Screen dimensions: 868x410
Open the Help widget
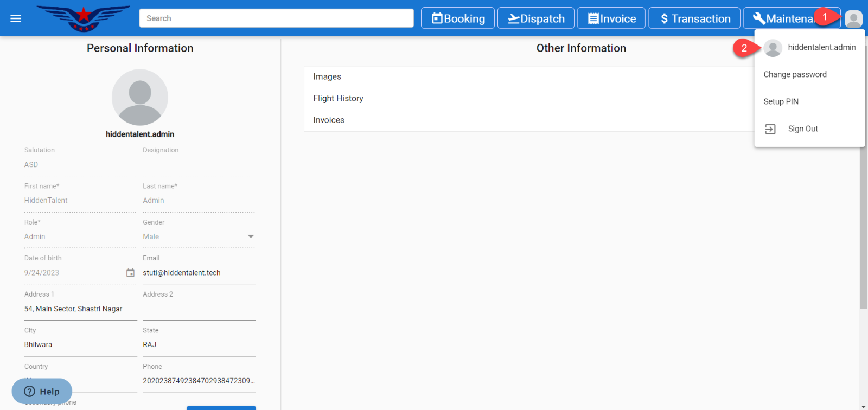click(42, 391)
